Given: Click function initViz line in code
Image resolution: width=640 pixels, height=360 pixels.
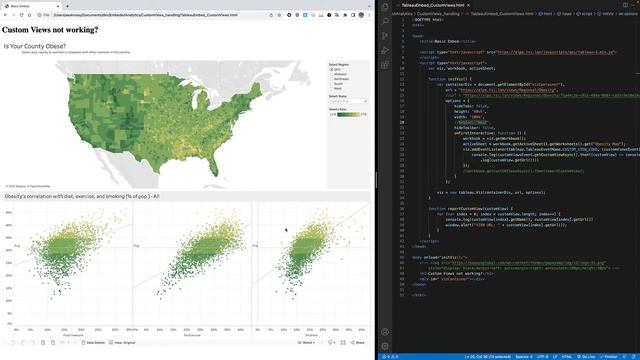Looking at the screenshot, I should [450, 79].
